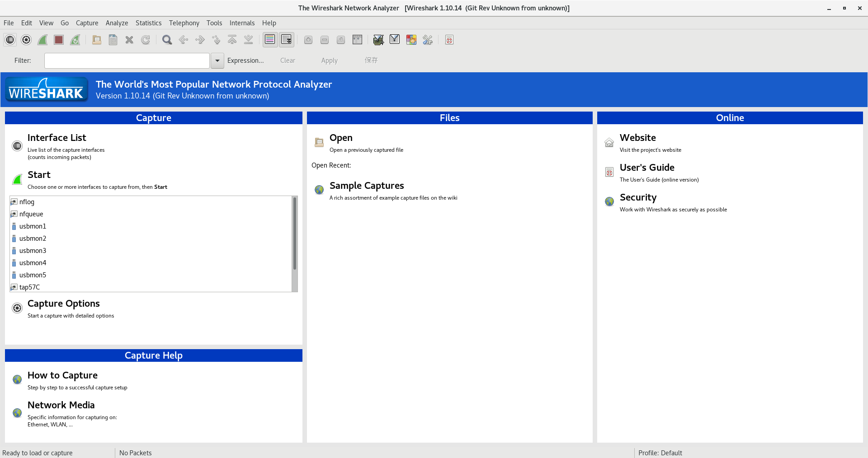The image size is (868, 458).
Task: Edit display filters from the toolbar
Action: pyautogui.click(x=395, y=40)
